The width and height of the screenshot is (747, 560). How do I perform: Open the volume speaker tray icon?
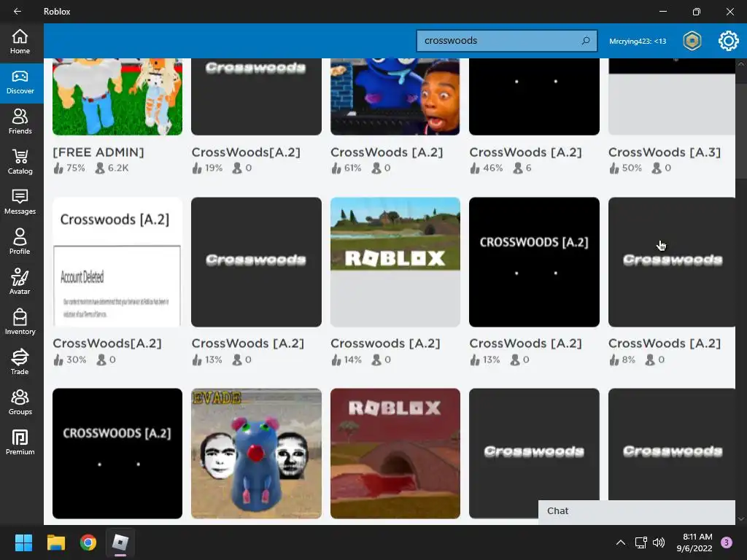coord(659,542)
